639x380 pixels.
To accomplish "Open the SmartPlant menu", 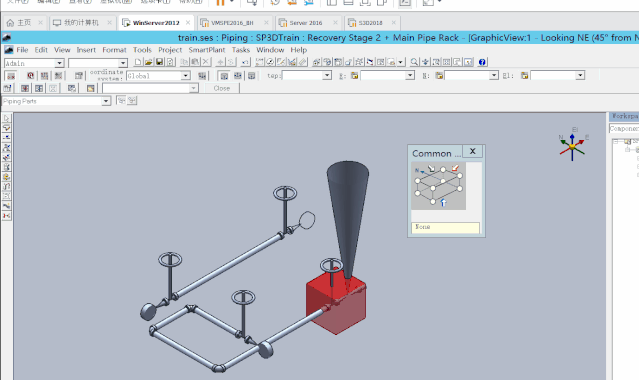I will pos(207,50).
